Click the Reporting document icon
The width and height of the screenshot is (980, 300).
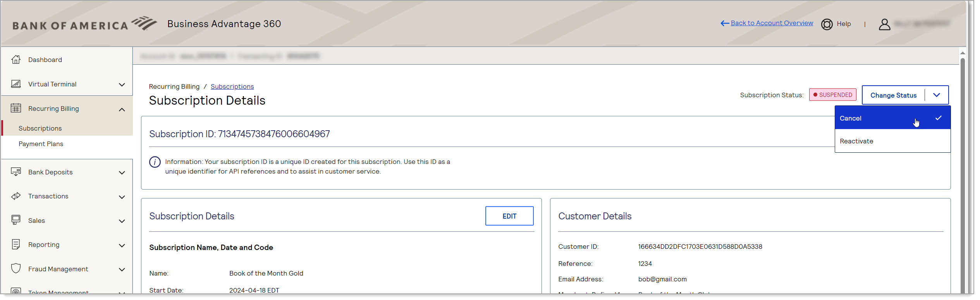[x=16, y=245]
